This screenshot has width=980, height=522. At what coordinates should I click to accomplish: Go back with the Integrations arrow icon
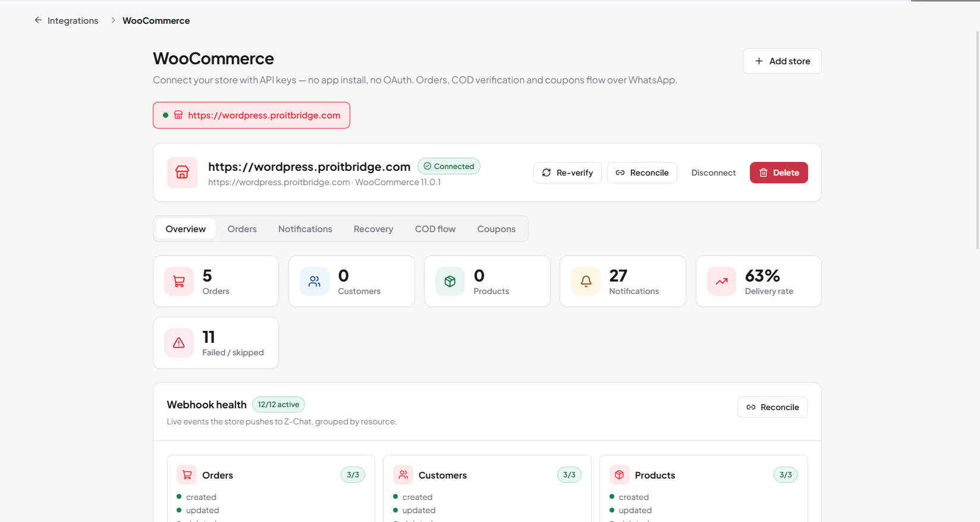38,20
